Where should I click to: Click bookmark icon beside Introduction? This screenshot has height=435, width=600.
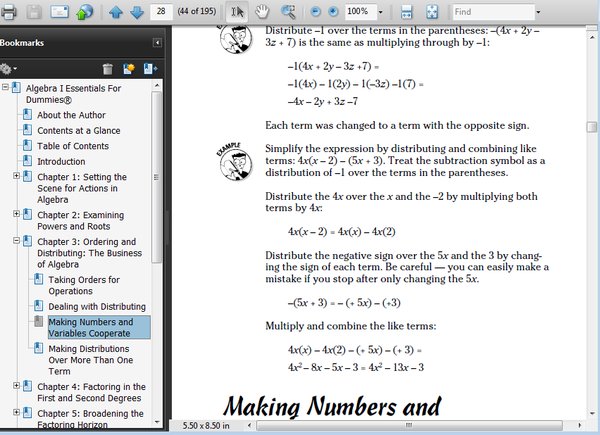pyautogui.click(x=27, y=161)
